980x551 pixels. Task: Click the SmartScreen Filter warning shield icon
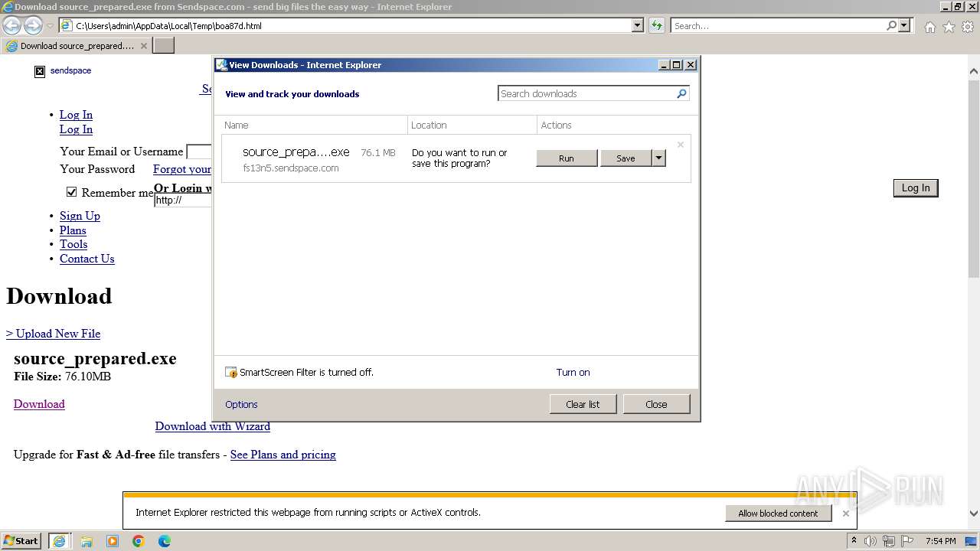tap(231, 373)
